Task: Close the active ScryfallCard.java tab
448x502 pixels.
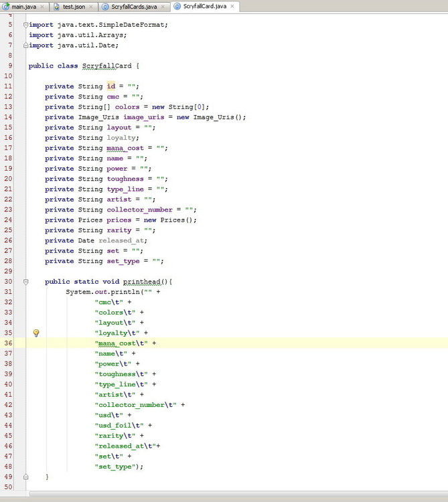Action: coord(232,7)
